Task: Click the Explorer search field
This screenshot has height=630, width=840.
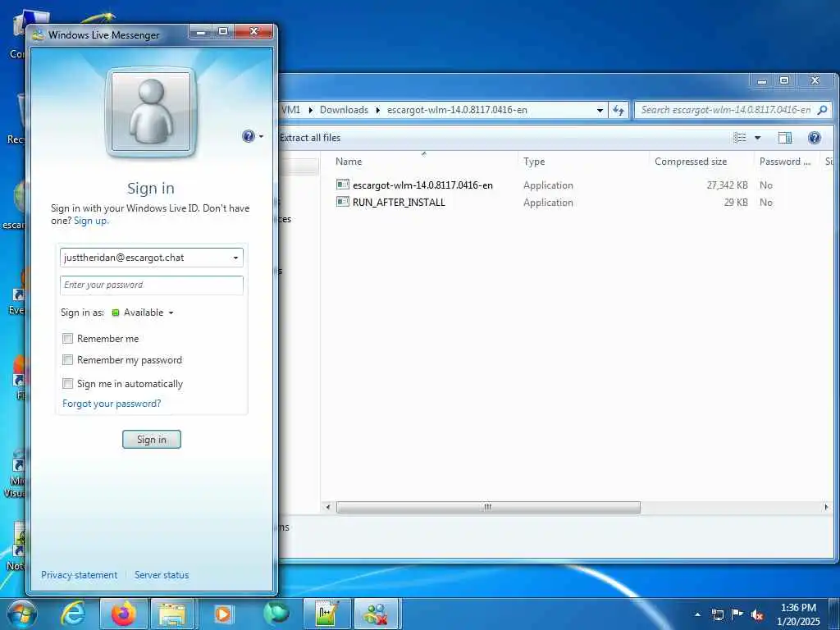Action: click(x=726, y=110)
